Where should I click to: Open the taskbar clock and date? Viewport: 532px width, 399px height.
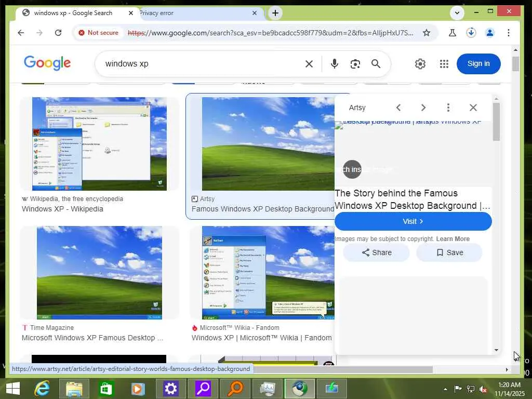(509, 389)
